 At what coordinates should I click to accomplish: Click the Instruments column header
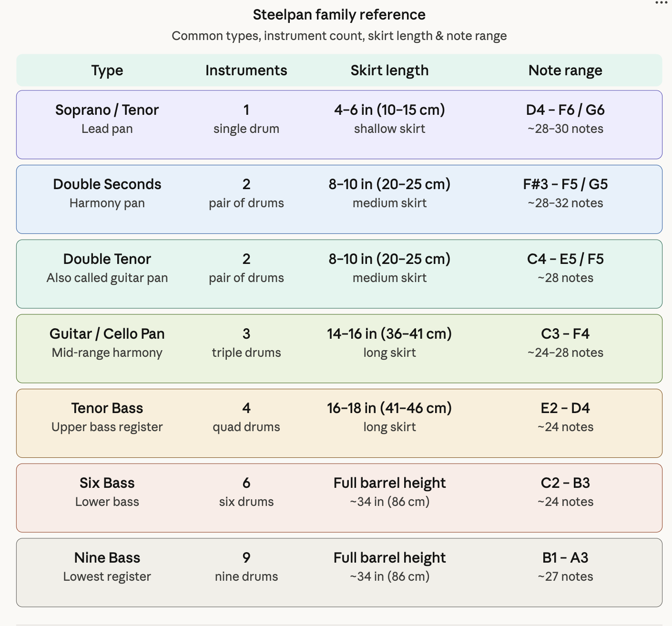(x=246, y=71)
